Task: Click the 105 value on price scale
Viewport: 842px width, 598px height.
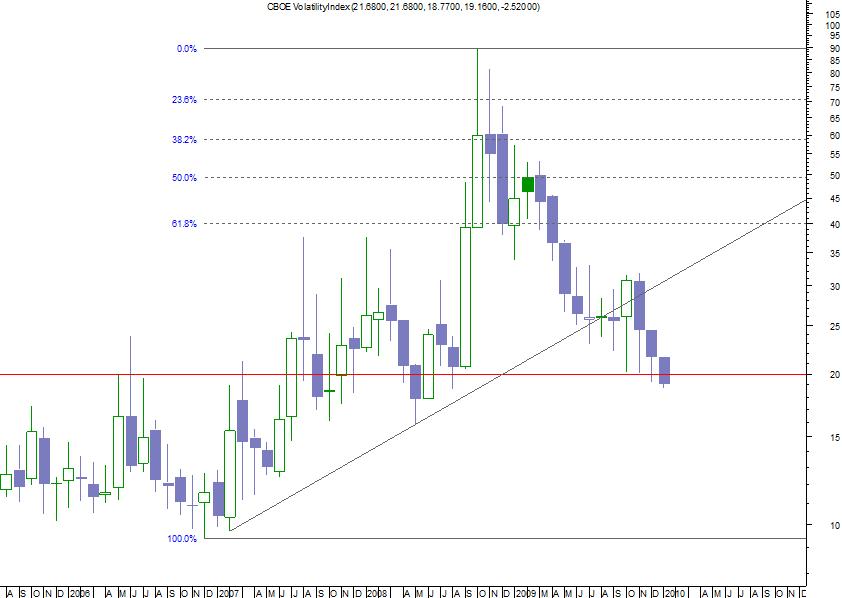Action: click(x=832, y=14)
